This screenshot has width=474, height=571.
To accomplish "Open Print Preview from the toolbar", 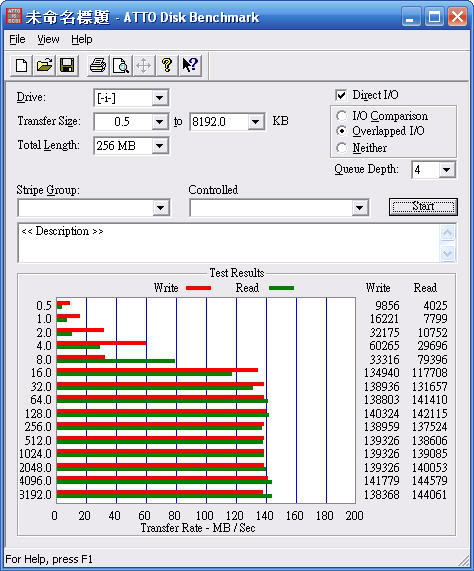I will 121,66.
